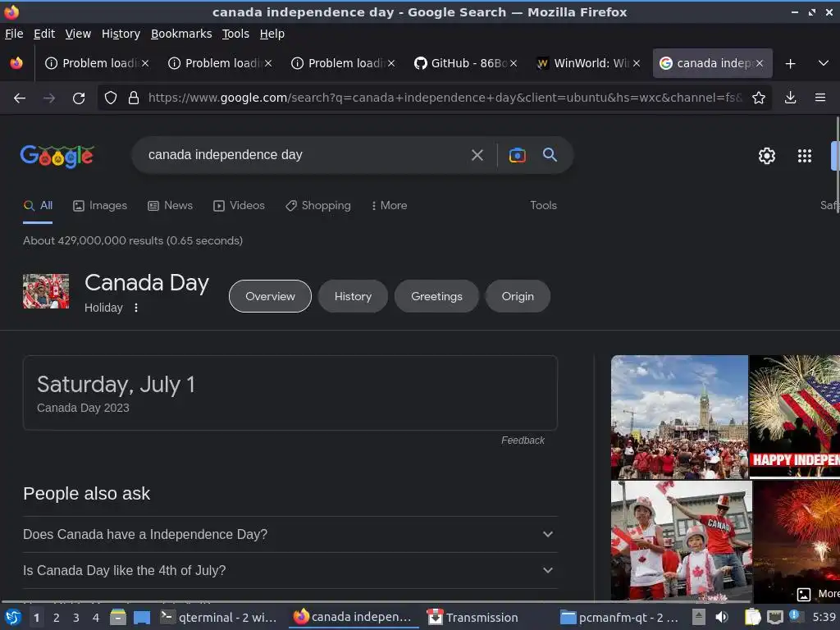Search by image using camera icon
Image resolution: width=840 pixels, height=630 pixels.
(x=517, y=155)
